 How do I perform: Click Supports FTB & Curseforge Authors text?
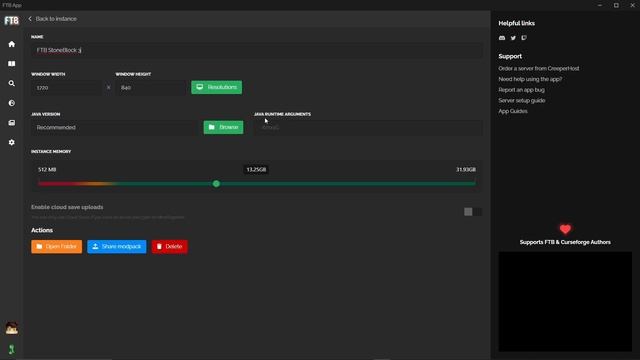point(565,242)
